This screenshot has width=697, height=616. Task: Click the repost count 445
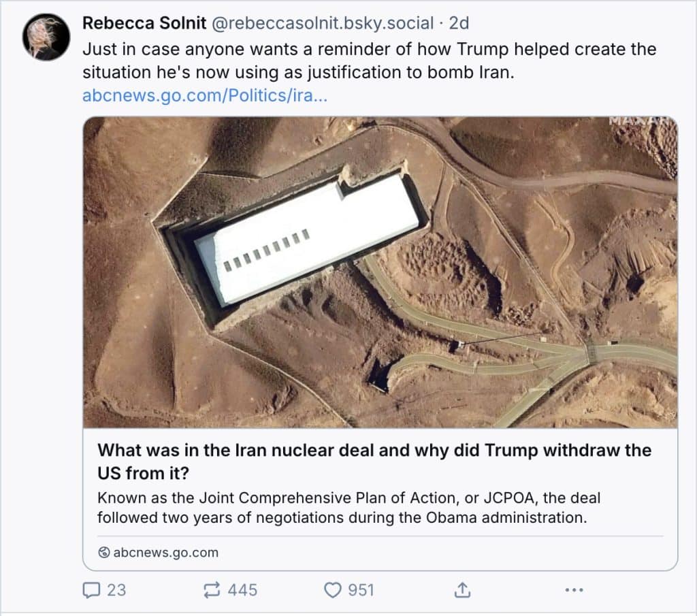(x=242, y=589)
